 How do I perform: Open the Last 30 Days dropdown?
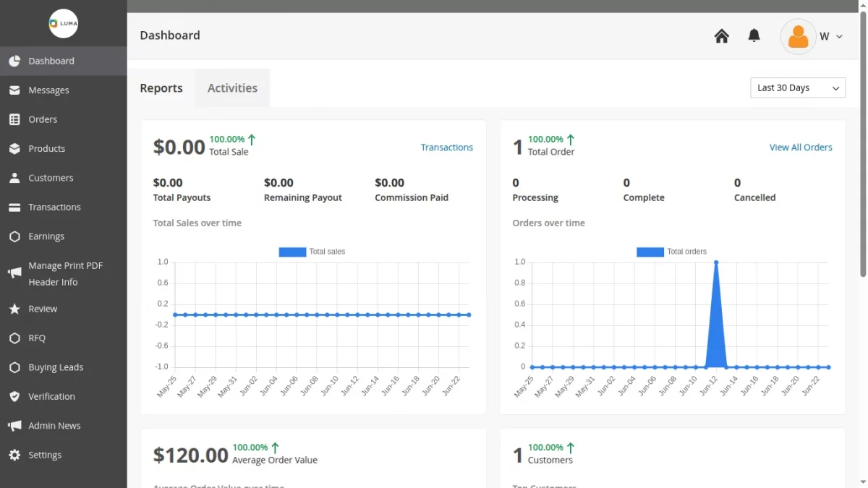click(x=797, y=87)
